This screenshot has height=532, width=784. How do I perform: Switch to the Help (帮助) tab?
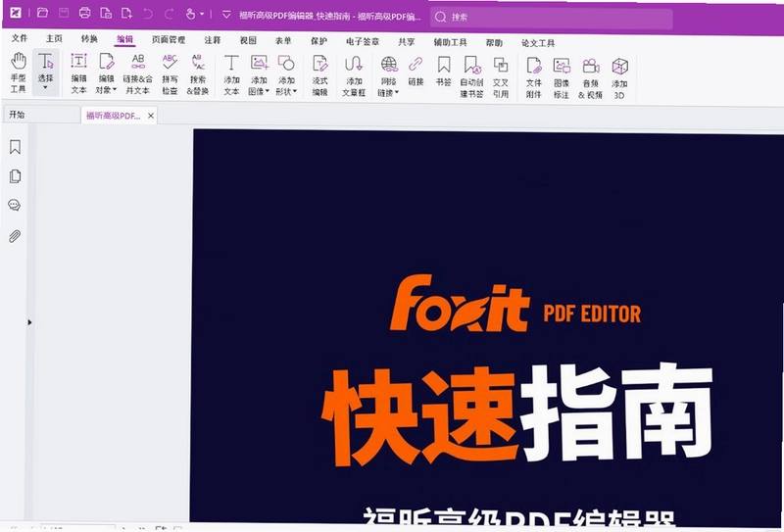pyautogui.click(x=494, y=43)
